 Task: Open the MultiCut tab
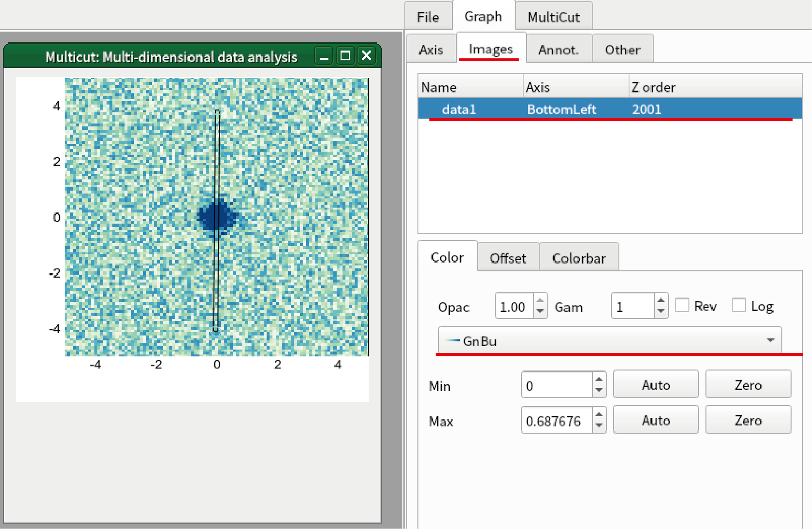coord(554,17)
